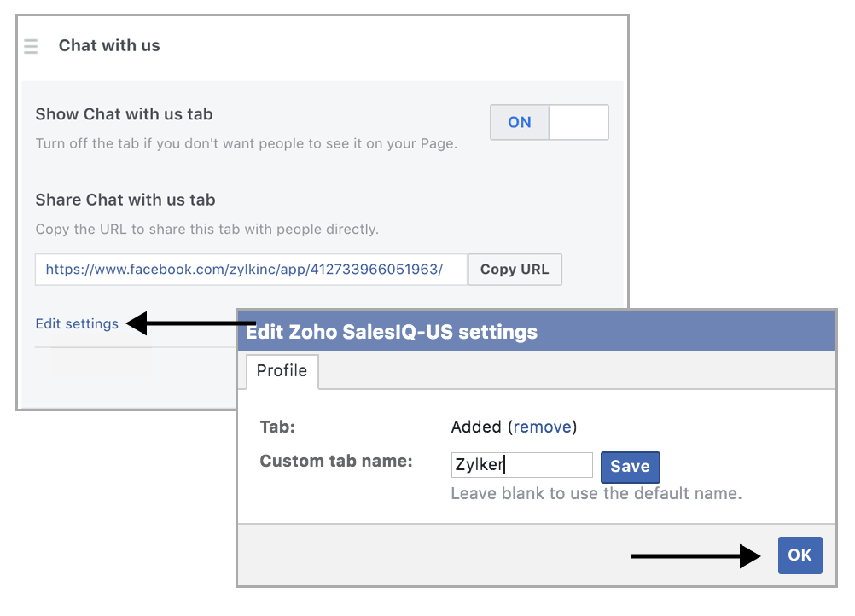Open the hamburger menu icon

[x=31, y=46]
